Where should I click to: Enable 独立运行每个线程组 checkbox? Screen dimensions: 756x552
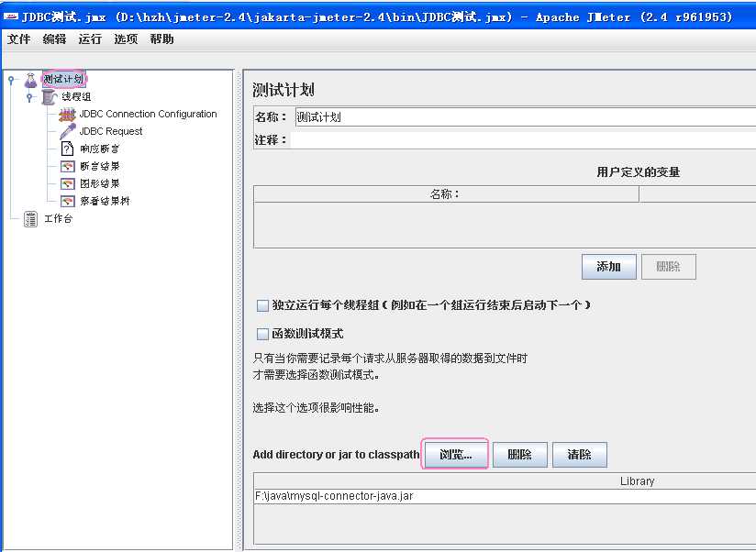pos(262,305)
